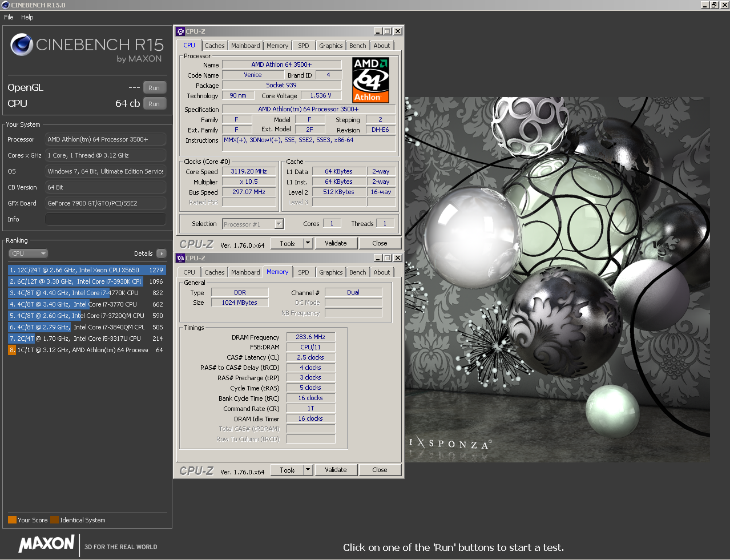Switch to Mainboard tab in upper CPU-Z
This screenshot has width=730, height=560.
pos(245,46)
